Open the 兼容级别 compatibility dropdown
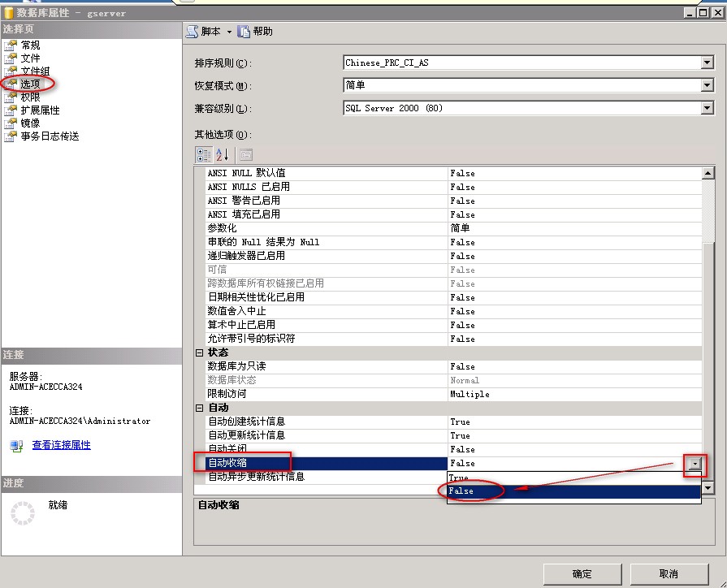The width and height of the screenshot is (727, 588). [707, 109]
